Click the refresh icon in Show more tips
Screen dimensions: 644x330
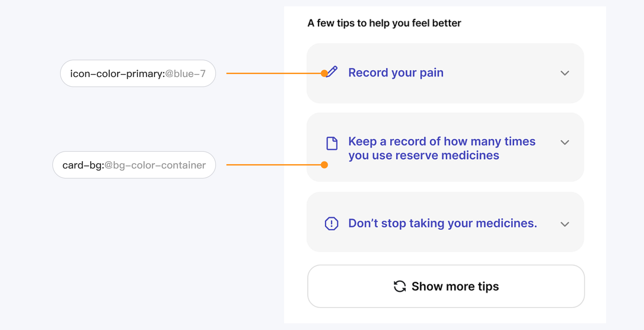(399, 286)
